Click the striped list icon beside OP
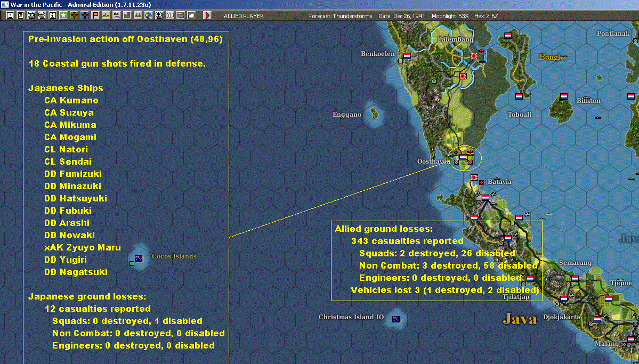The width and height of the screenshot is (639, 364). click(x=181, y=15)
